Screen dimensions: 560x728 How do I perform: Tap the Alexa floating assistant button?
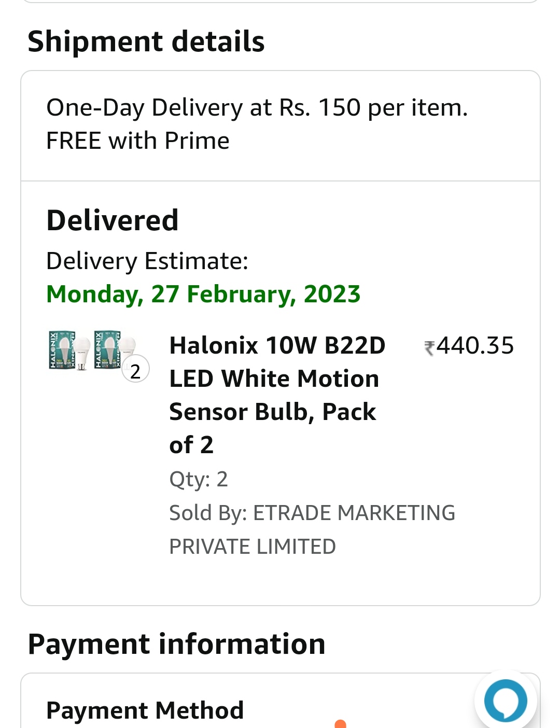pos(506,701)
